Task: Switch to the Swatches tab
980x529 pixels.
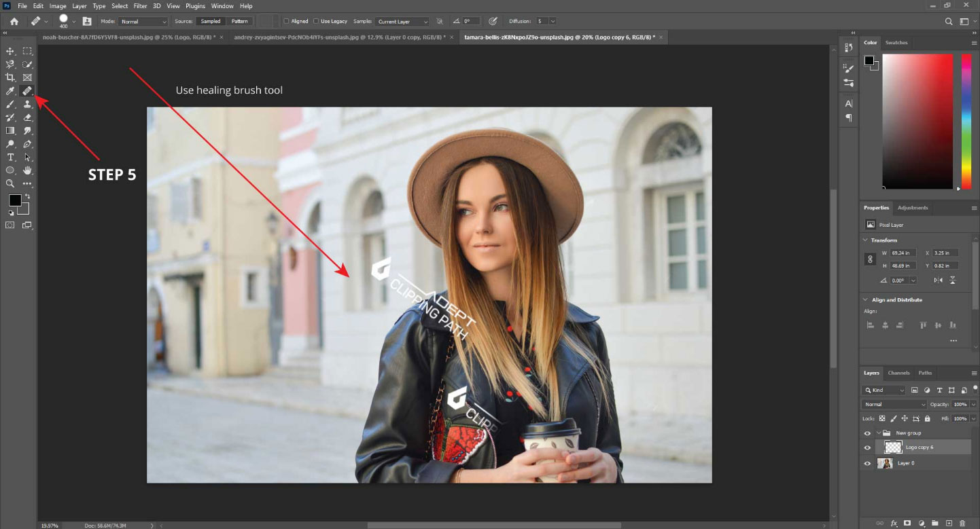Action: 896,43
